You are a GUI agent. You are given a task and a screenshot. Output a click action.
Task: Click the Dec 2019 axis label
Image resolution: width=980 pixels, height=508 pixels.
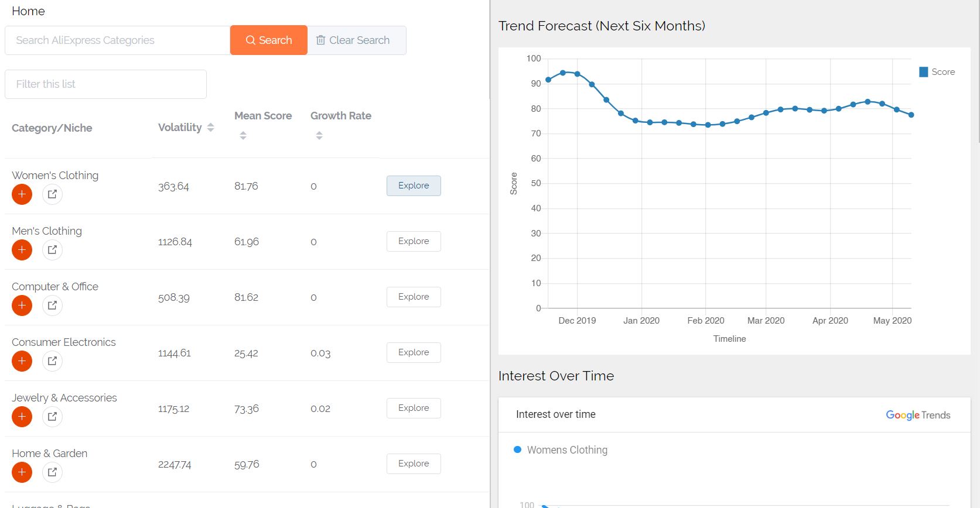[577, 321]
